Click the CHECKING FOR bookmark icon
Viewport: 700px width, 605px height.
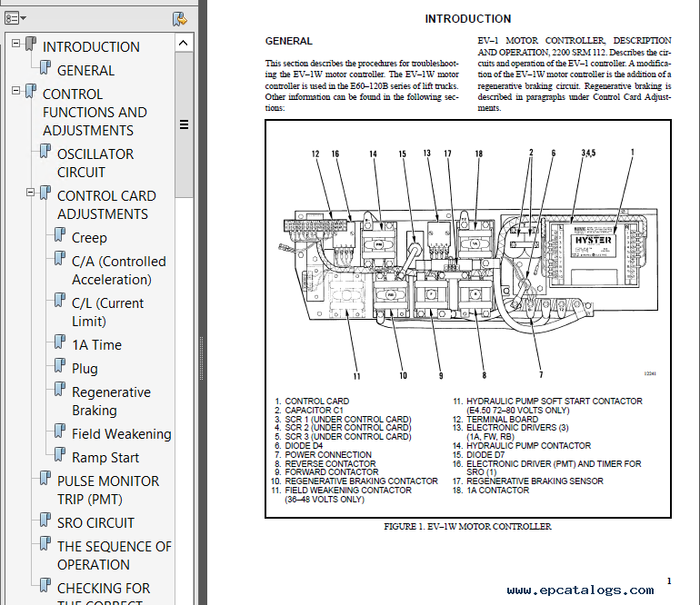[x=45, y=585]
